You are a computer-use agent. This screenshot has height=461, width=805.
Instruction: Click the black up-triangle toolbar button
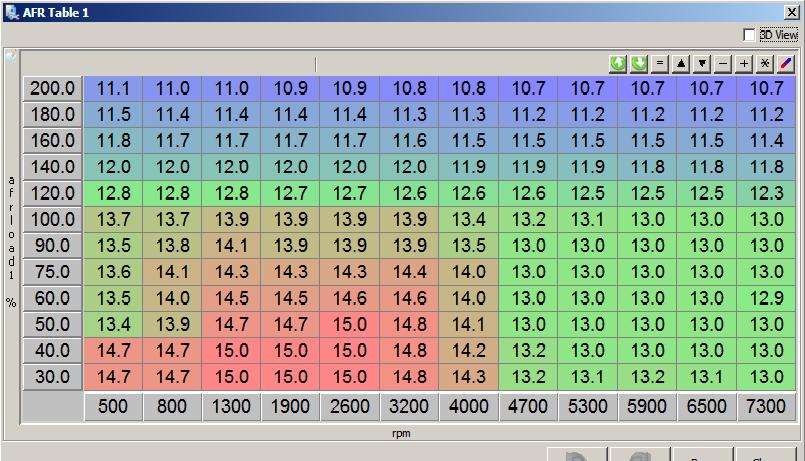[x=681, y=64]
